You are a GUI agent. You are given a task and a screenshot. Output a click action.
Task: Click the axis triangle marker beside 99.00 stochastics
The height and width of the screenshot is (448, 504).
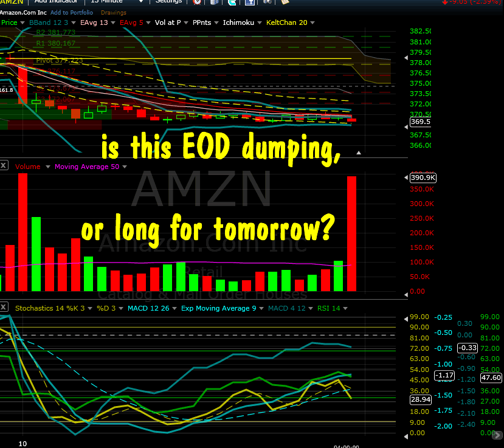pyautogui.click(x=406, y=319)
